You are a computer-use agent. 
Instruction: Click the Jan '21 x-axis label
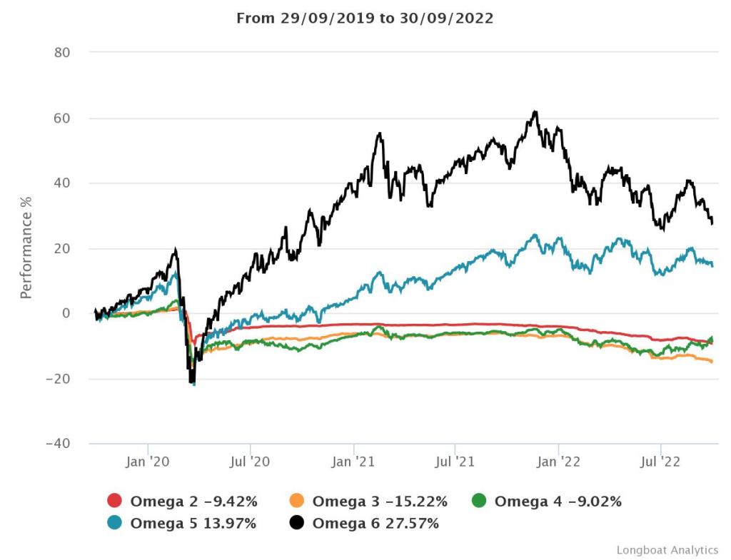[354, 462]
